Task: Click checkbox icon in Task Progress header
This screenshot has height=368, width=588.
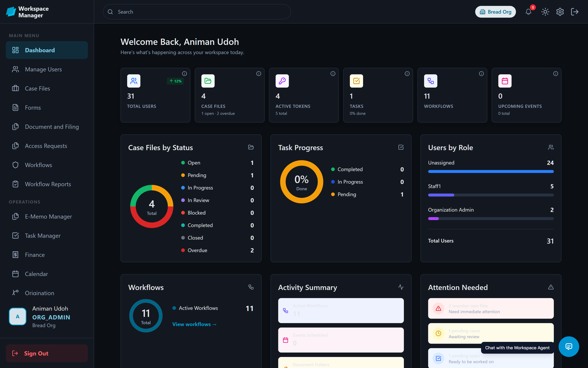Action: (401, 147)
